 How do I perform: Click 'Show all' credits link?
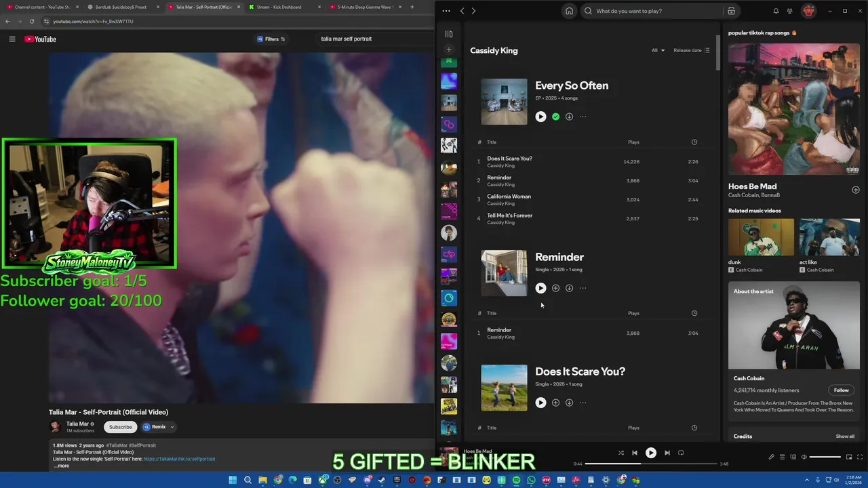[x=845, y=436]
